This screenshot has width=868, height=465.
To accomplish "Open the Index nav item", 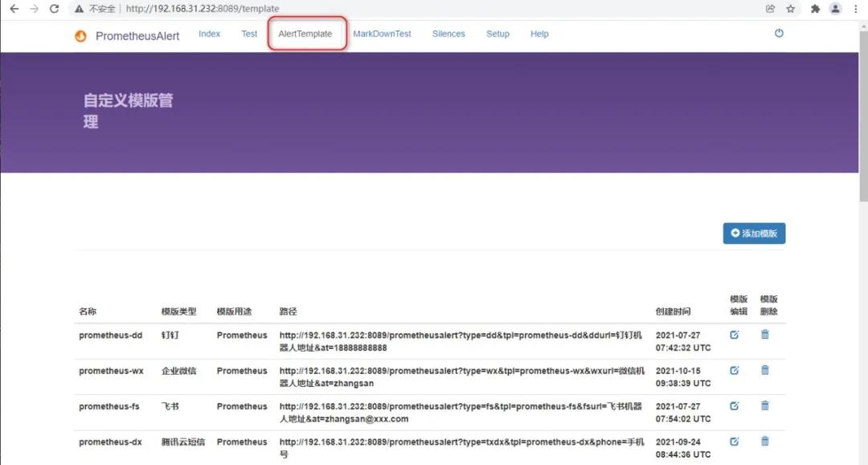I will tap(209, 34).
